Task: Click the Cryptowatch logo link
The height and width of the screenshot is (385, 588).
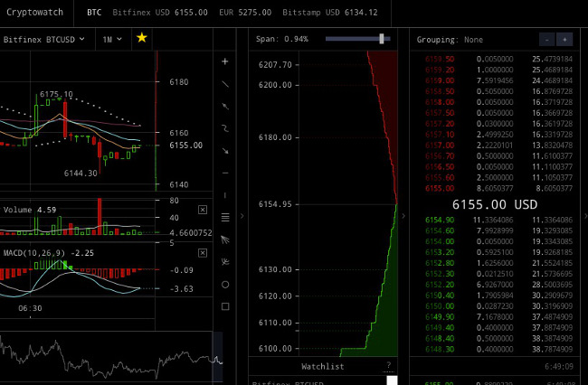Action: click(35, 13)
